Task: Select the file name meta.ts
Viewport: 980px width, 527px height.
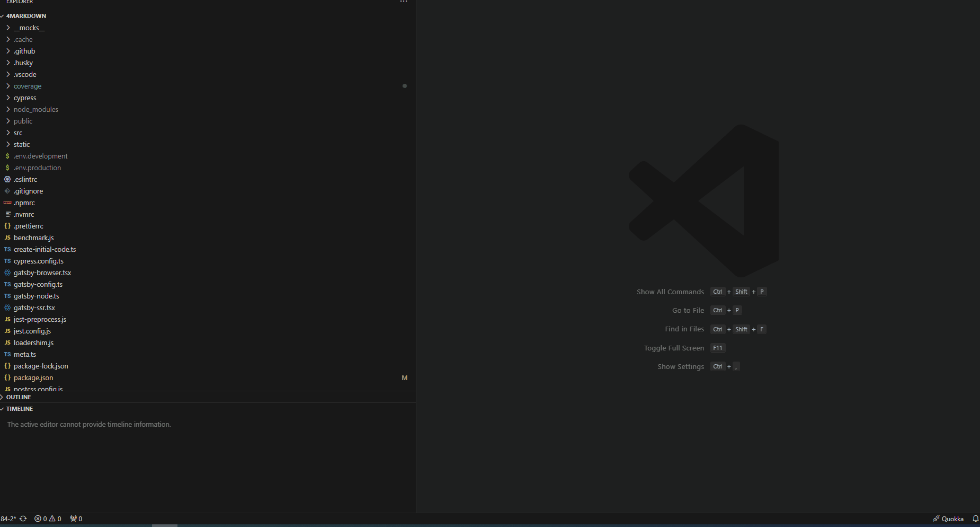Action: (25, 354)
